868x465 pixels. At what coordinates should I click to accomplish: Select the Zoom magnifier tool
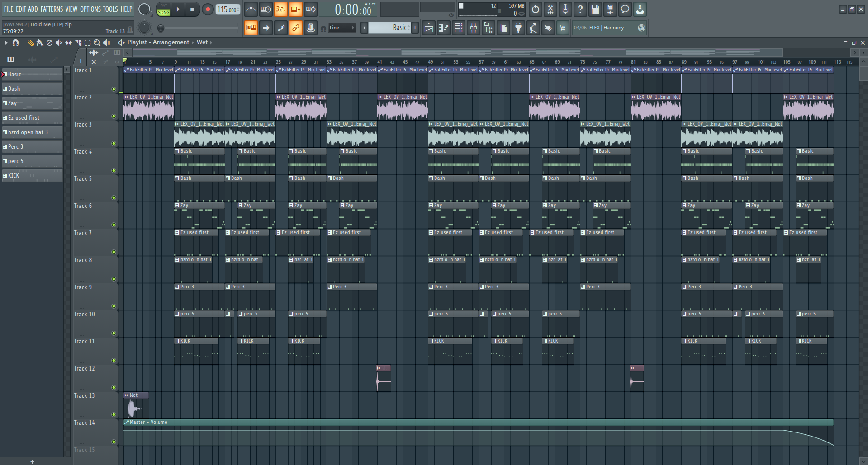[x=97, y=42]
